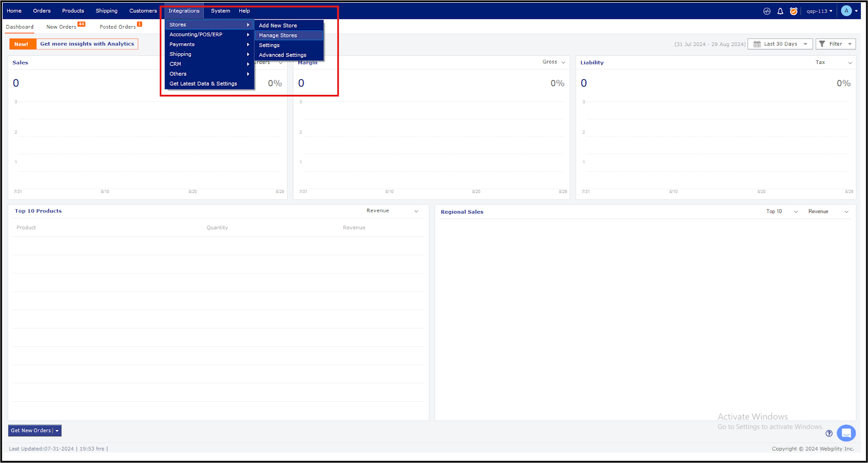Image resolution: width=868 pixels, height=463 pixels.
Task: Click the Integrations menu
Action: click(184, 11)
